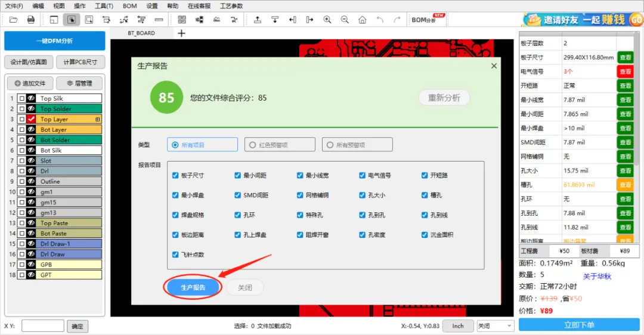This screenshot has width=644, height=335.
Task: Select the 所有项目 radio option
Action: (202, 144)
